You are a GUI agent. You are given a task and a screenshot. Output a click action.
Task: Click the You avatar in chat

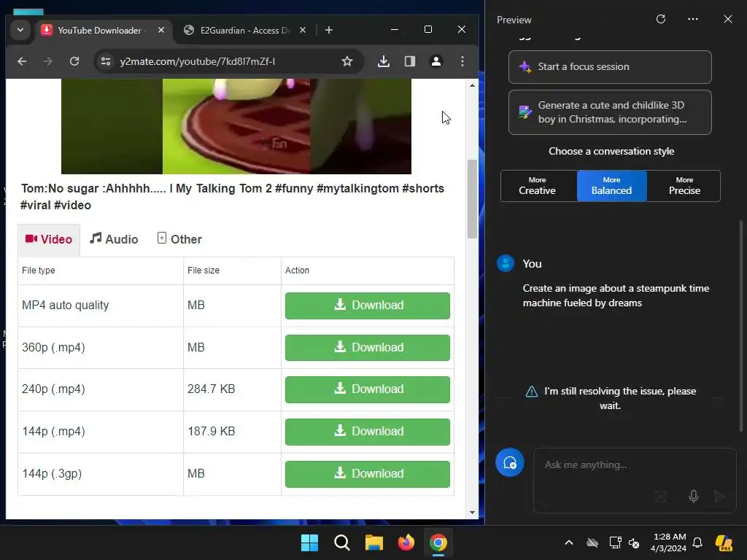pyautogui.click(x=506, y=263)
